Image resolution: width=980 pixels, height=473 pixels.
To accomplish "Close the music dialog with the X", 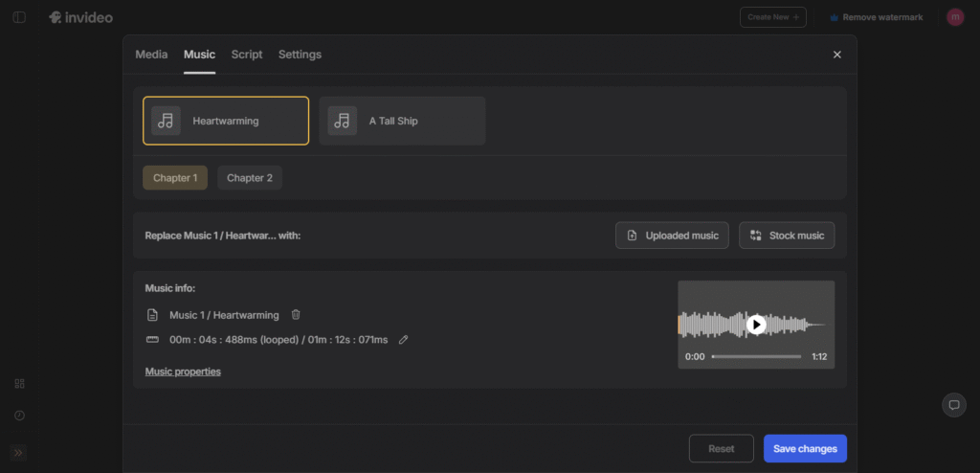I will (x=837, y=55).
